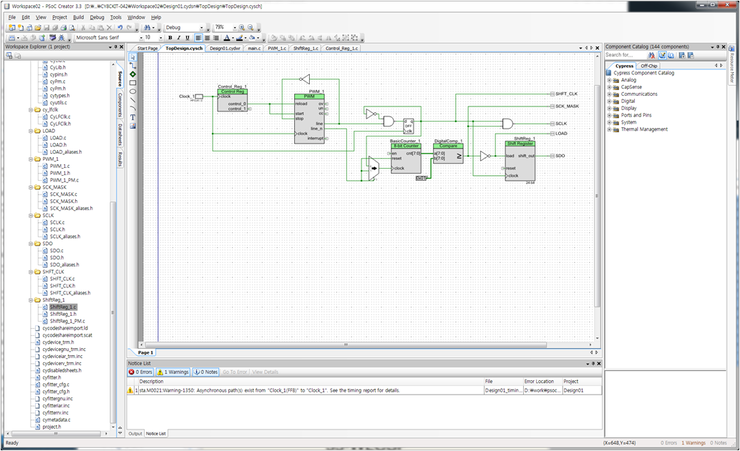Click the print icon in toolbar
Screen dimensions: 740x451
point(64,28)
